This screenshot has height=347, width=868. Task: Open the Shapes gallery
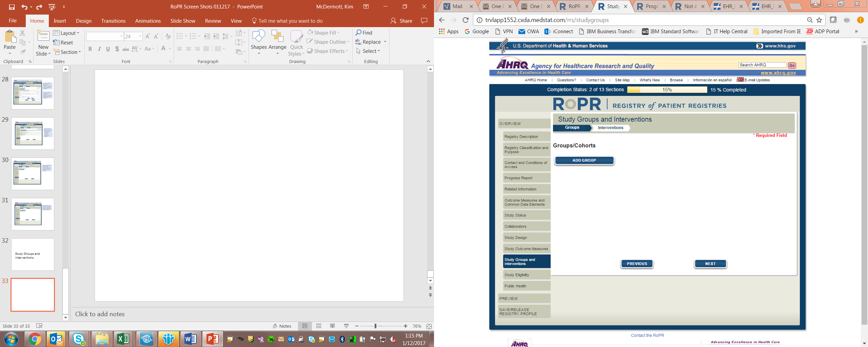259,43
